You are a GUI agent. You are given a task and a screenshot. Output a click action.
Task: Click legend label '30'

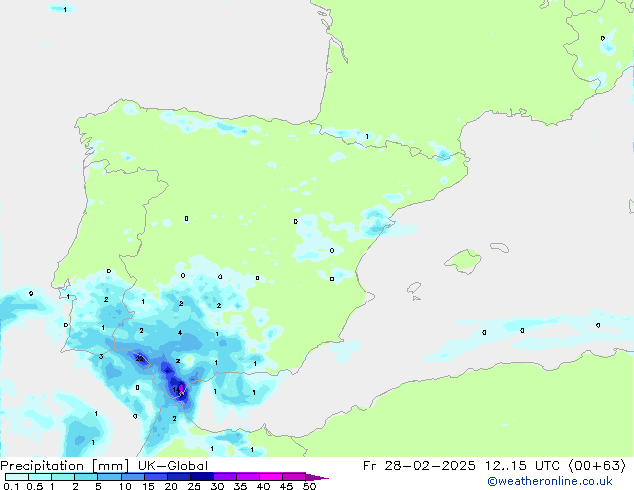tap(217, 486)
